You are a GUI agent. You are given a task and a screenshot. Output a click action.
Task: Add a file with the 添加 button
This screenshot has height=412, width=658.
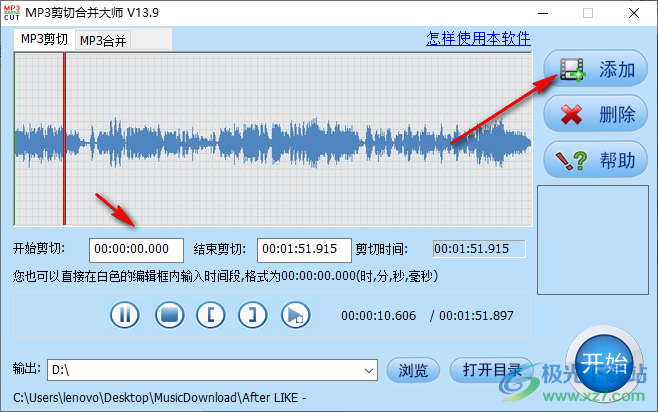[x=595, y=69]
